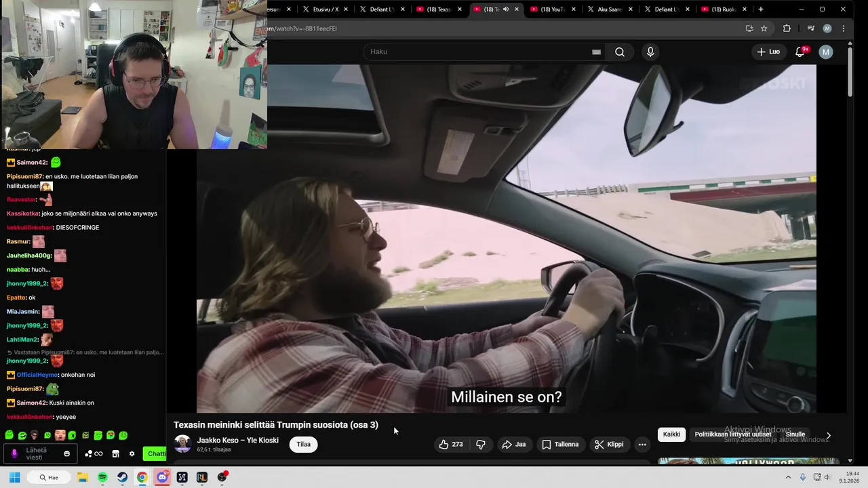Save video with Tallenna button
The height and width of the screenshot is (488, 868).
point(560,445)
